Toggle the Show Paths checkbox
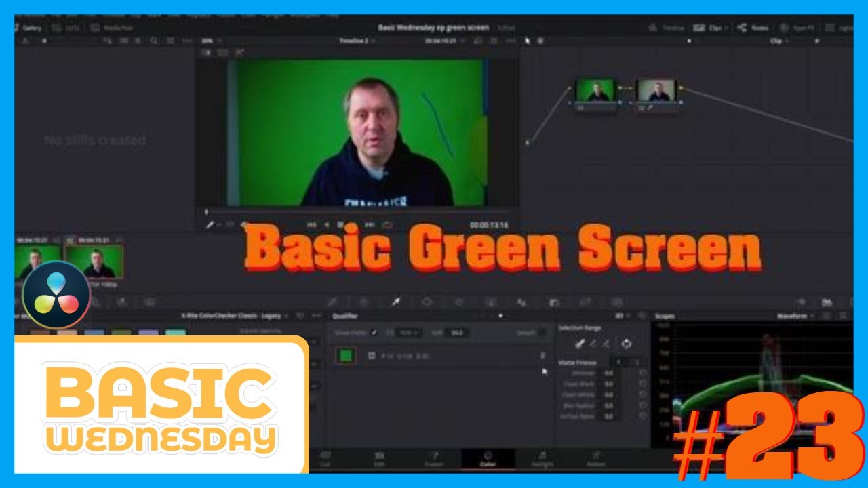 374,333
